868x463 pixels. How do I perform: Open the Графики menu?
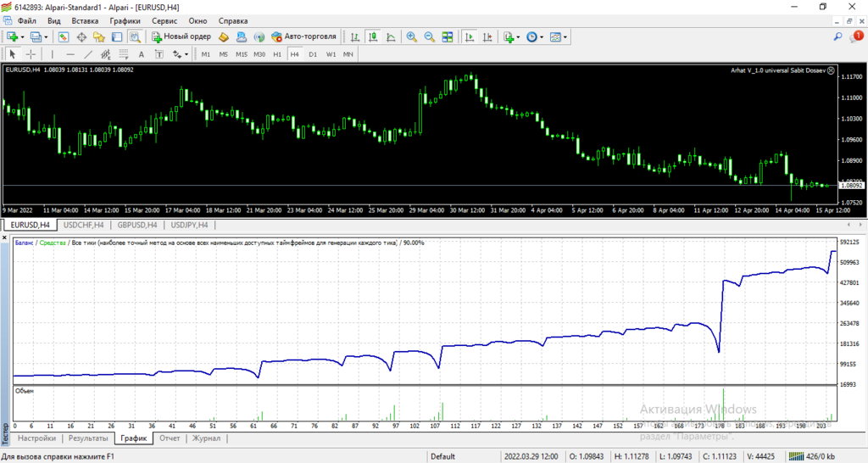point(125,21)
